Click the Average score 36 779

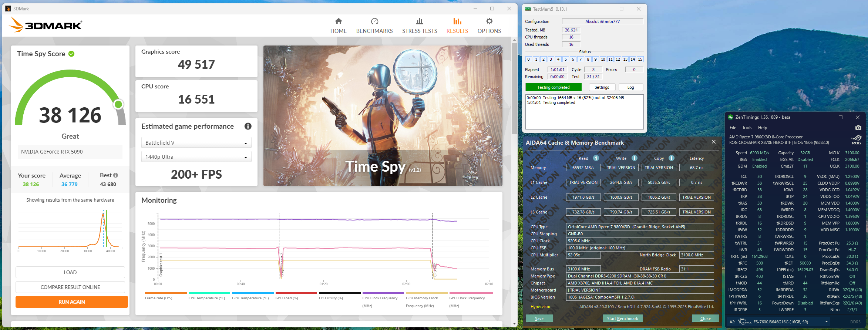click(x=70, y=184)
